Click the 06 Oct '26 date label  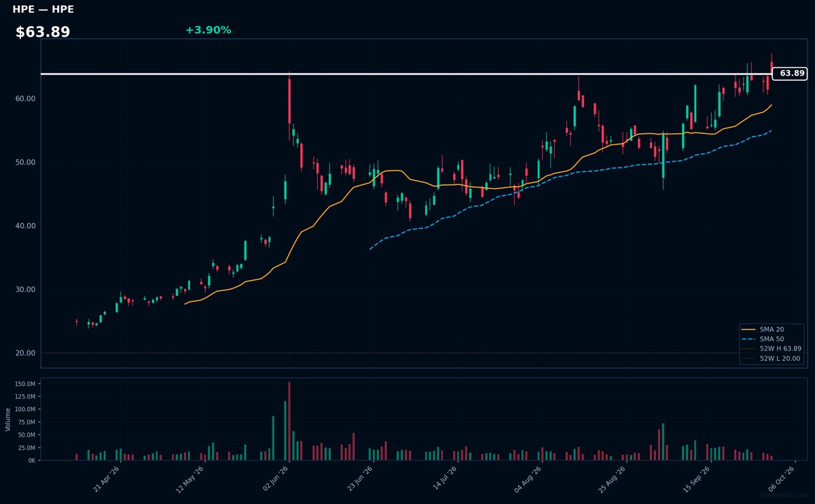(782, 479)
